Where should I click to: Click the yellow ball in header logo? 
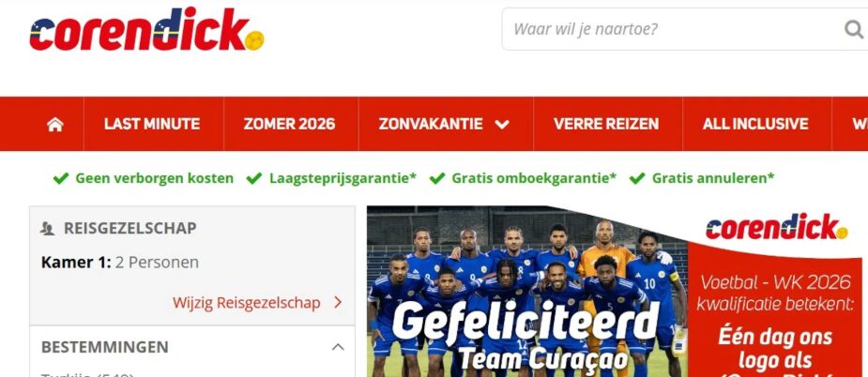click(254, 40)
